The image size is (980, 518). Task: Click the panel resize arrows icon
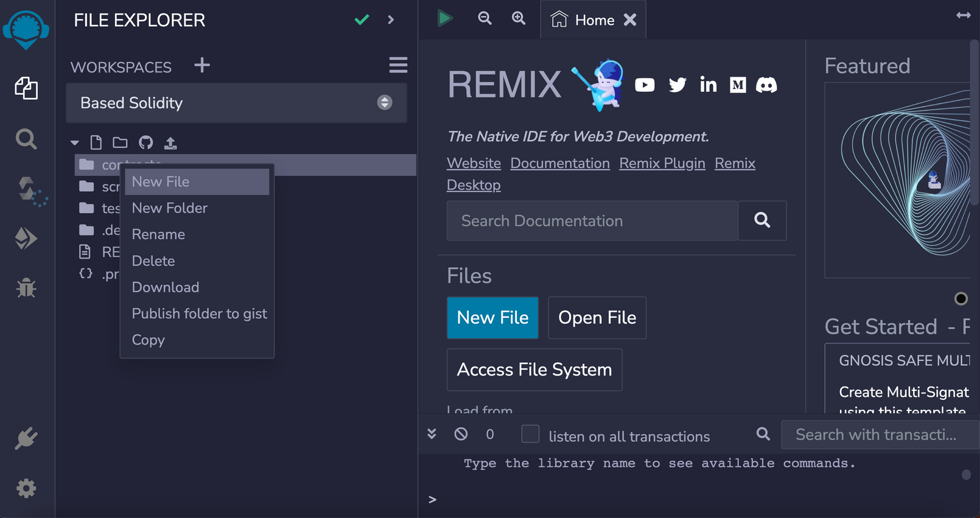tap(963, 15)
